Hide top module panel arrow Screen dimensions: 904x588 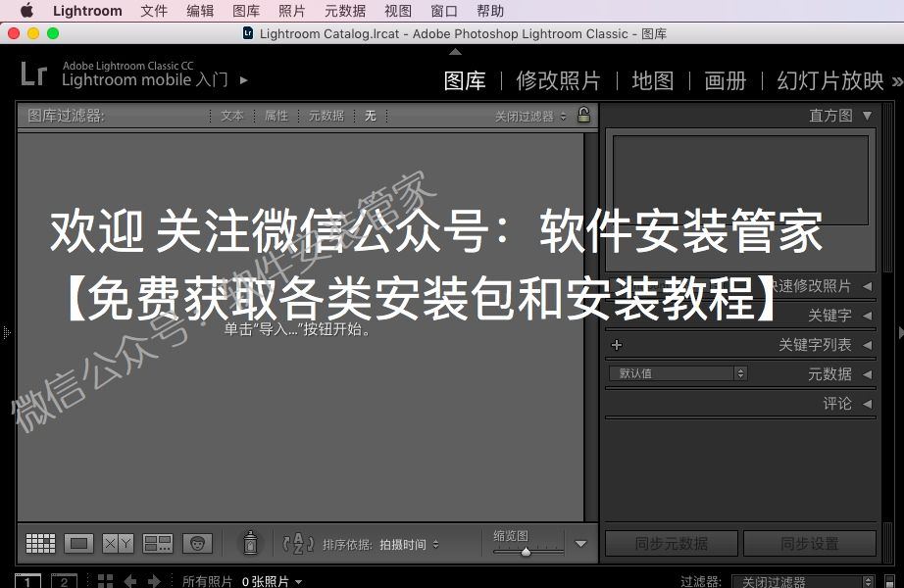point(455,52)
